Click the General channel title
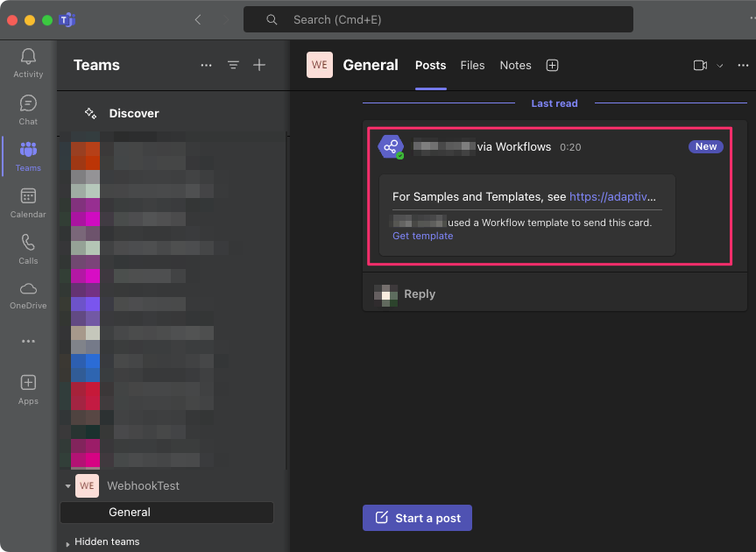The image size is (756, 552). [x=371, y=65]
